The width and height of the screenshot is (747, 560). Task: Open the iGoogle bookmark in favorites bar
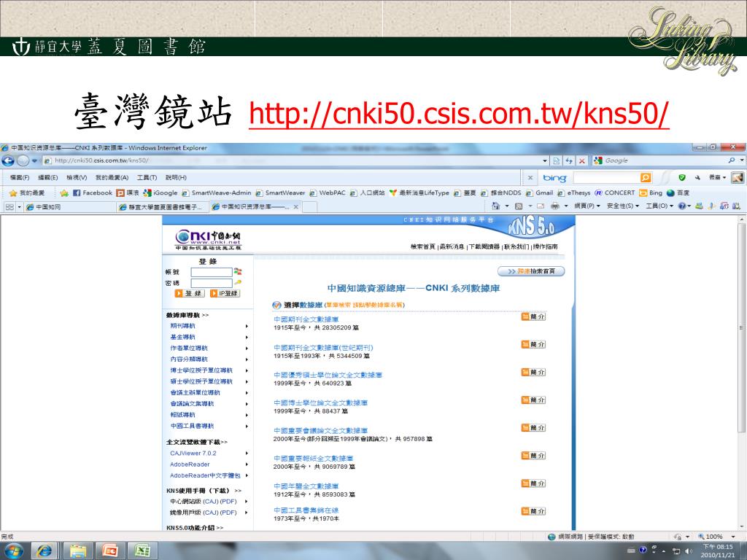pos(160,192)
